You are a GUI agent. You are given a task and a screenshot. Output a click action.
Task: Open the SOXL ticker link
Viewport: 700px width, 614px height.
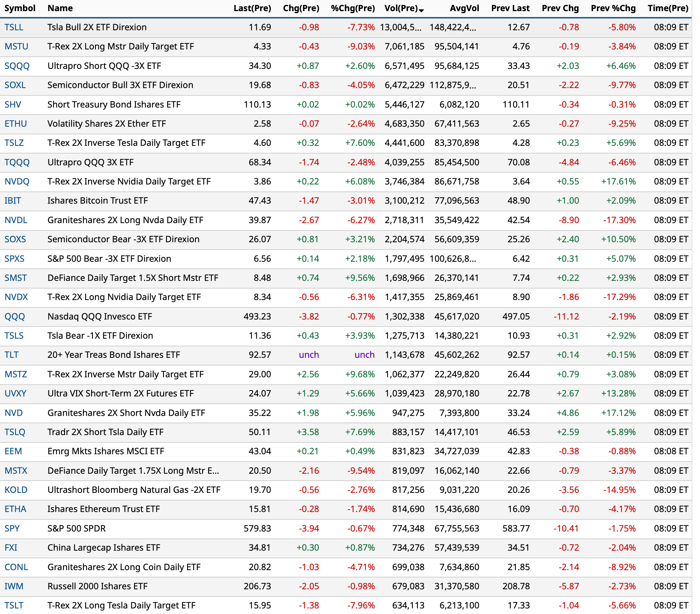click(15, 85)
